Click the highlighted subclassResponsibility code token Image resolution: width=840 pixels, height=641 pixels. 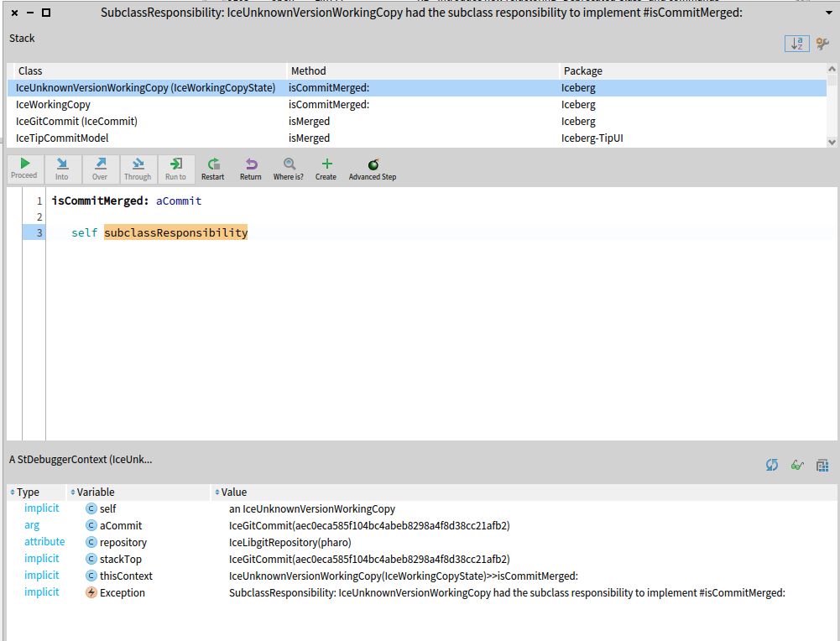(x=175, y=232)
